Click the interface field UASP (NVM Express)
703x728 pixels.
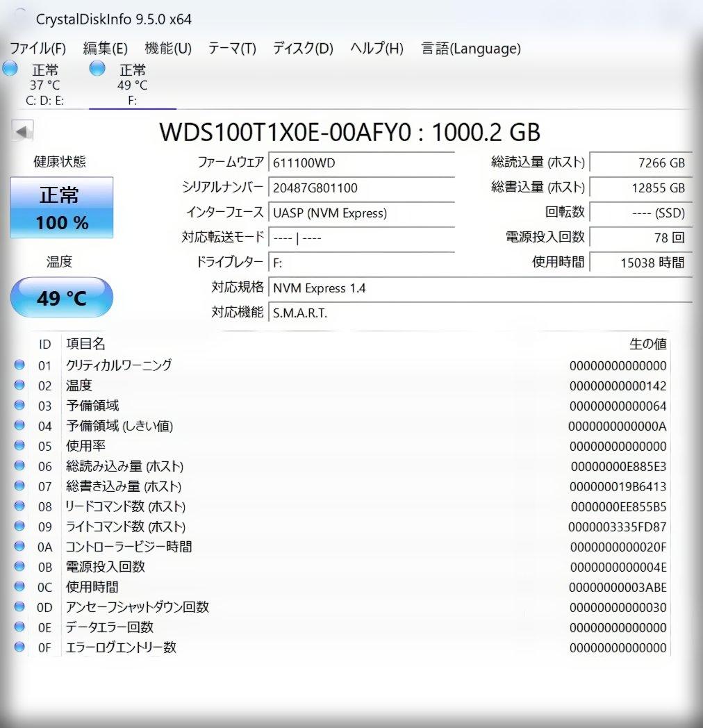tap(361, 213)
